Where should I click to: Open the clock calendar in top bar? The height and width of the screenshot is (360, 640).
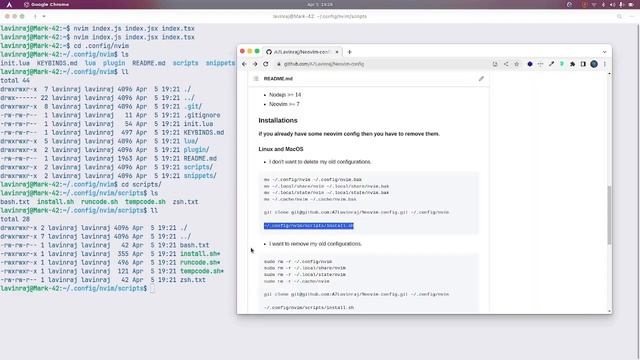point(320,4)
